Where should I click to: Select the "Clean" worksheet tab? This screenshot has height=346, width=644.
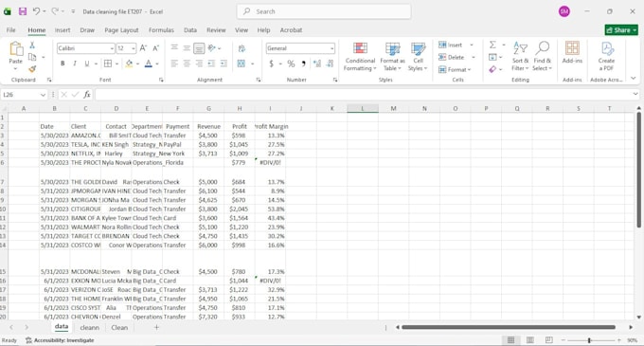coord(119,327)
